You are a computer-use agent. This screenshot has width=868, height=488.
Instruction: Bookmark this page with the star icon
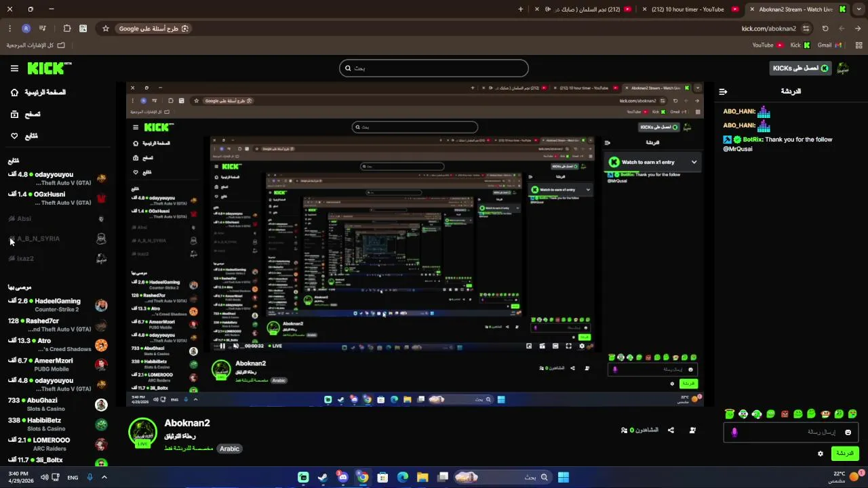(x=106, y=28)
